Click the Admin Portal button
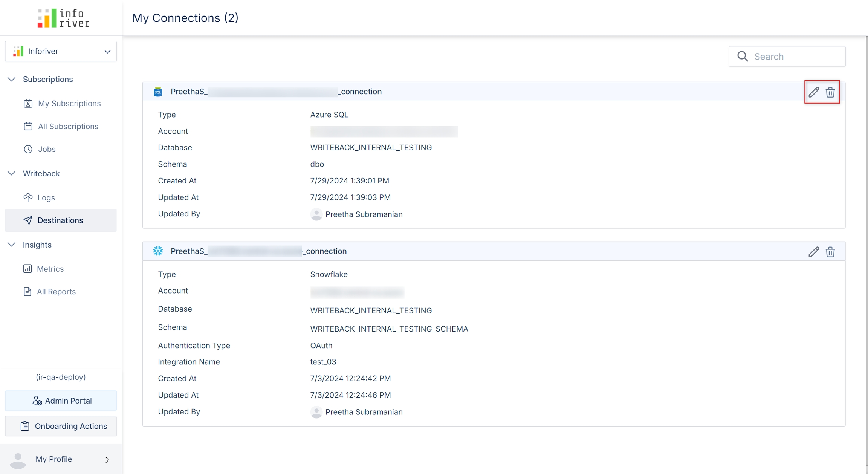The image size is (868, 474). coord(61,401)
